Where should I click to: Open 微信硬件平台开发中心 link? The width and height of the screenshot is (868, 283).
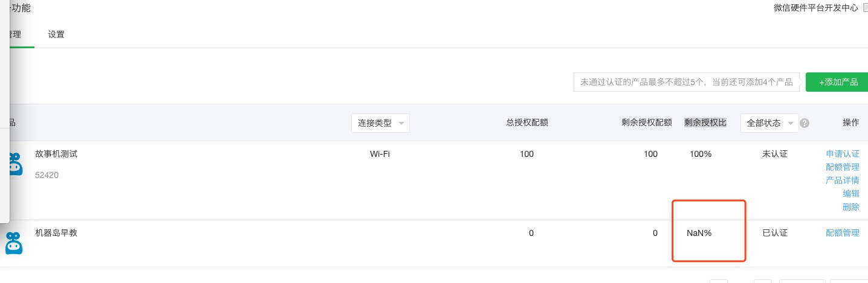coord(815,8)
